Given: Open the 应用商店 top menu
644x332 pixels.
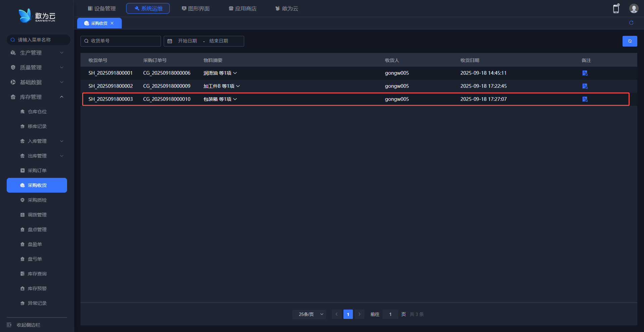Looking at the screenshot, I should (243, 8).
